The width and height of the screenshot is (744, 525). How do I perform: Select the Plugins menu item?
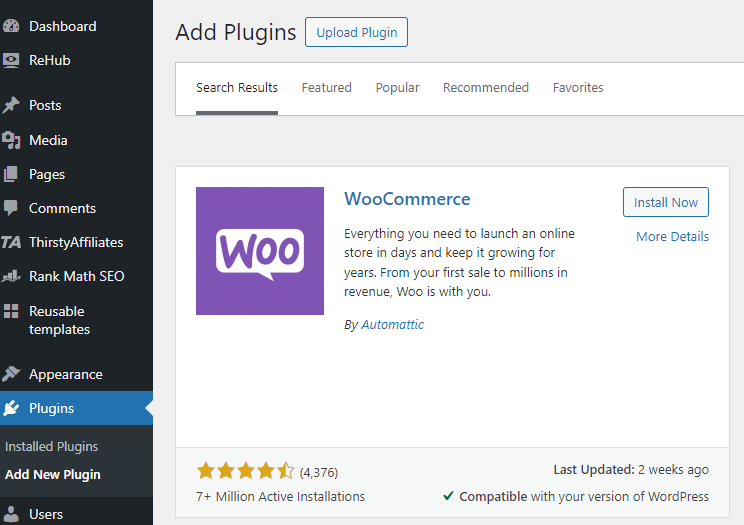[x=76, y=408]
